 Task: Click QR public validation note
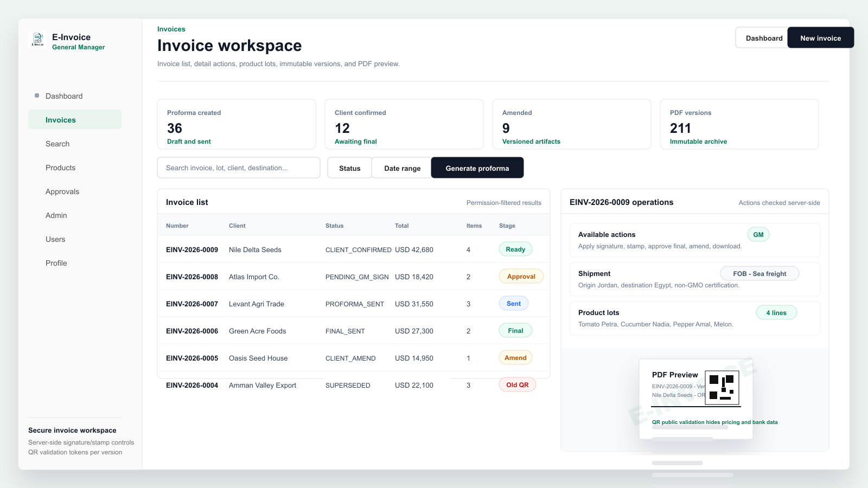pos(714,422)
